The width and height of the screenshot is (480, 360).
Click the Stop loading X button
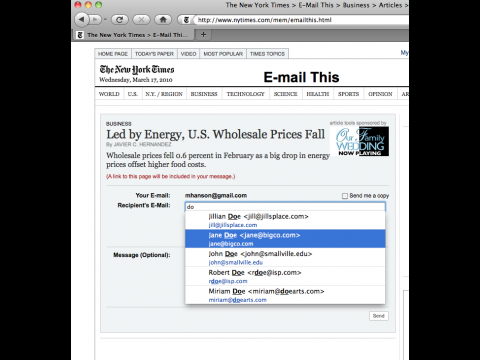[x=141, y=20]
